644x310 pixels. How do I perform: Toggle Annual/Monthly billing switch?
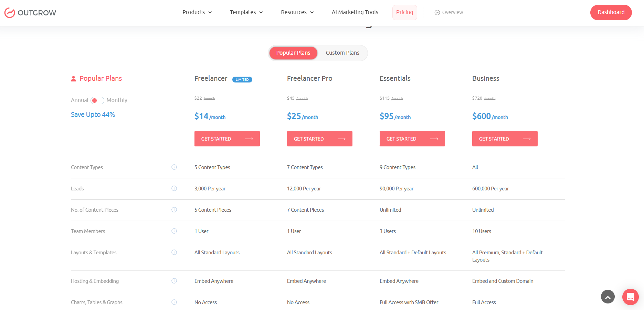click(97, 100)
